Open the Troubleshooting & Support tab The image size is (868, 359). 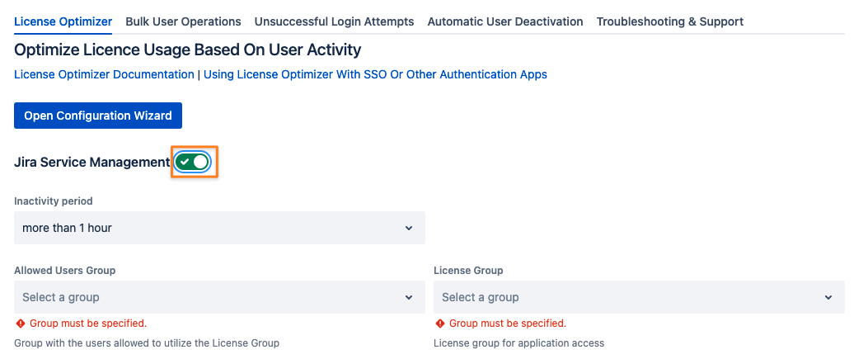pyautogui.click(x=669, y=21)
